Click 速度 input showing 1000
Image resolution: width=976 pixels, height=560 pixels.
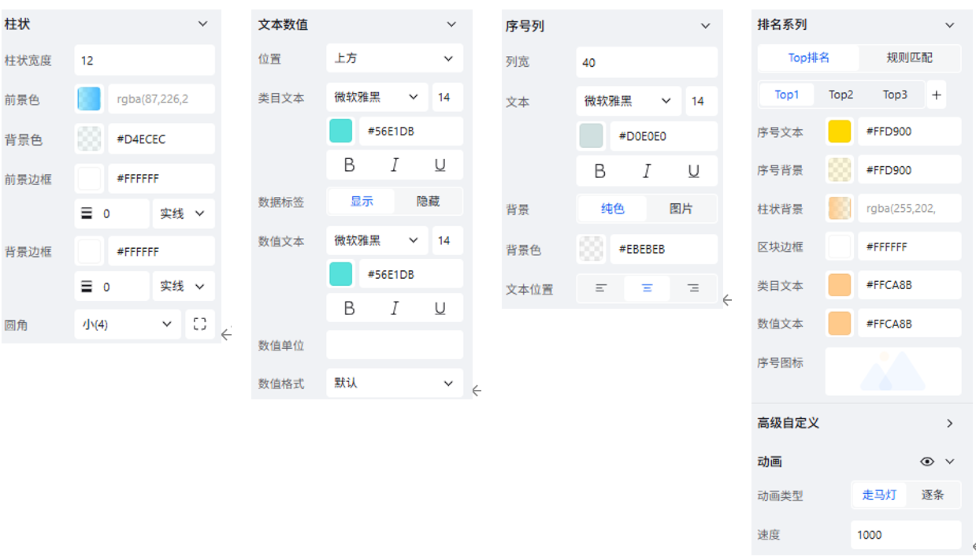906,535
